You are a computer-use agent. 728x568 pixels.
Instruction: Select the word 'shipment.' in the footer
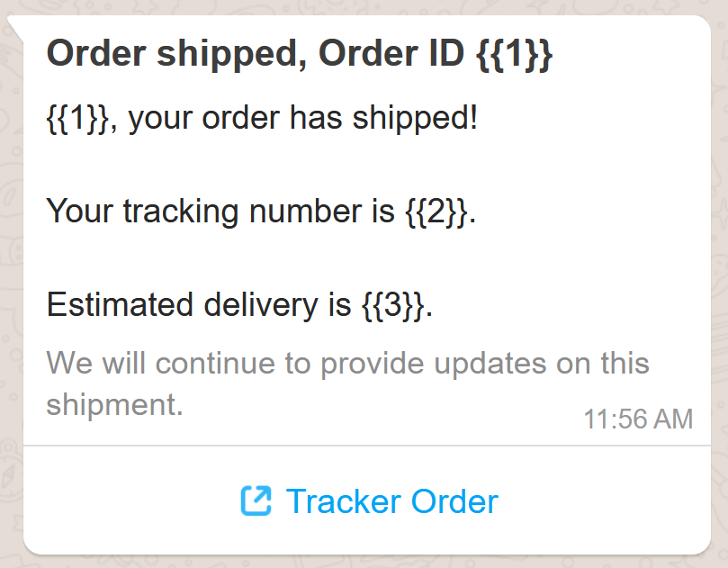pyautogui.click(x=114, y=404)
